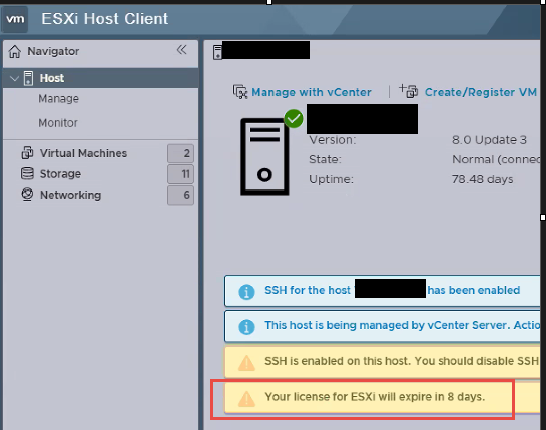Click the Virtual Machines count badge 2
The width and height of the screenshot is (546, 430).
pyautogui.click(x=180, y=153)
